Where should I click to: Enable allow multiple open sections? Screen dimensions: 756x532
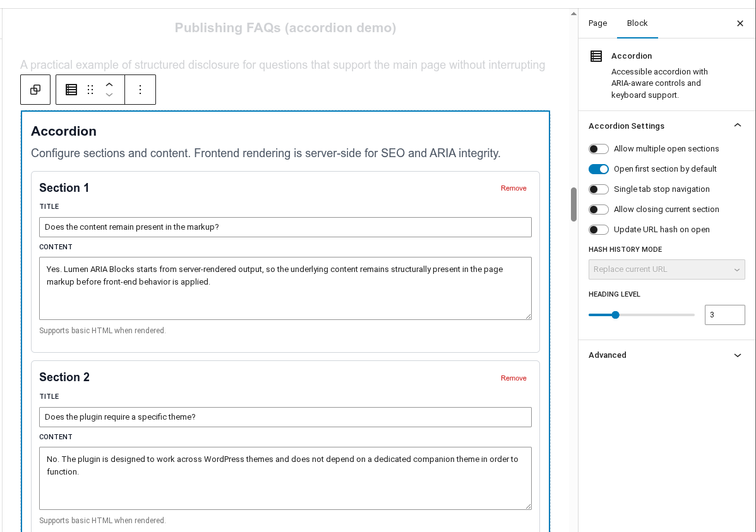[598, 148]
